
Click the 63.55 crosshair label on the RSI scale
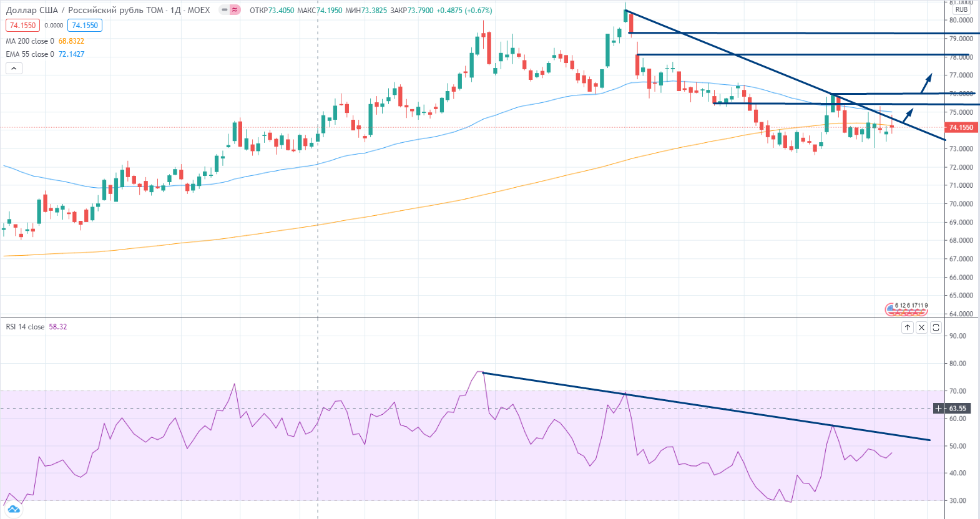pyautogui.click(x=958, y=409)
